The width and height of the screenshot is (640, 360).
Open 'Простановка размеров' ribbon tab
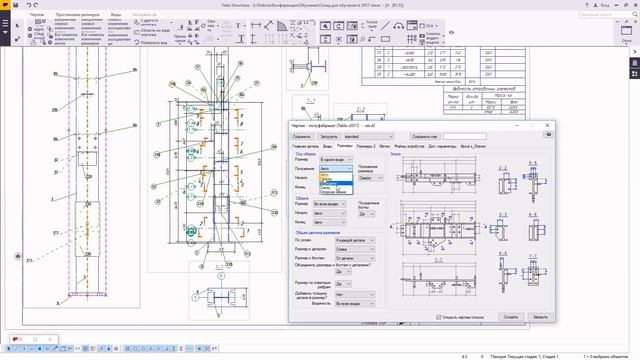[78, 15]
